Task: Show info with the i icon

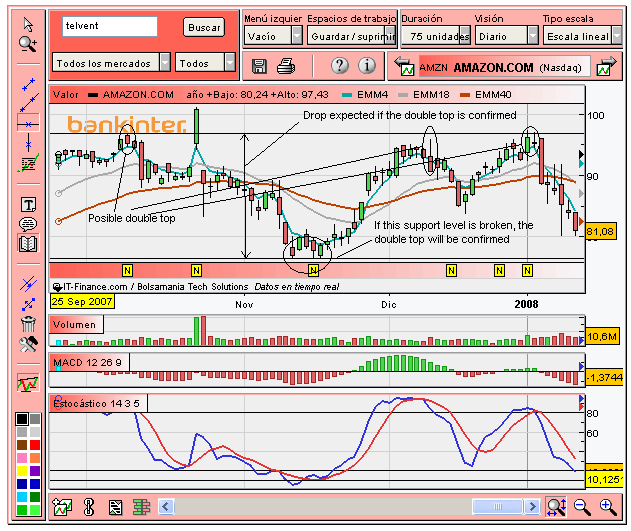Action: pyautogui.click(x=367, y=66)
